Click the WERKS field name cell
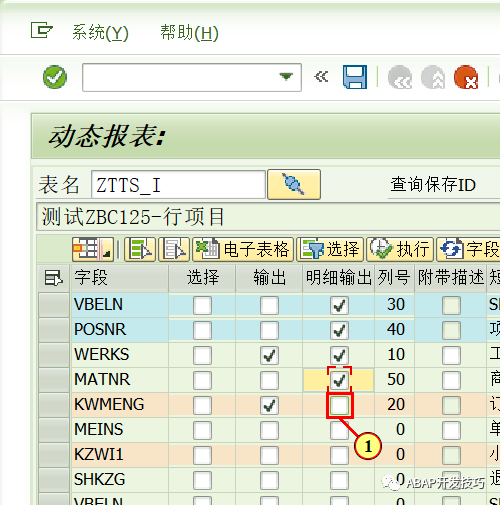 point(119,355)
